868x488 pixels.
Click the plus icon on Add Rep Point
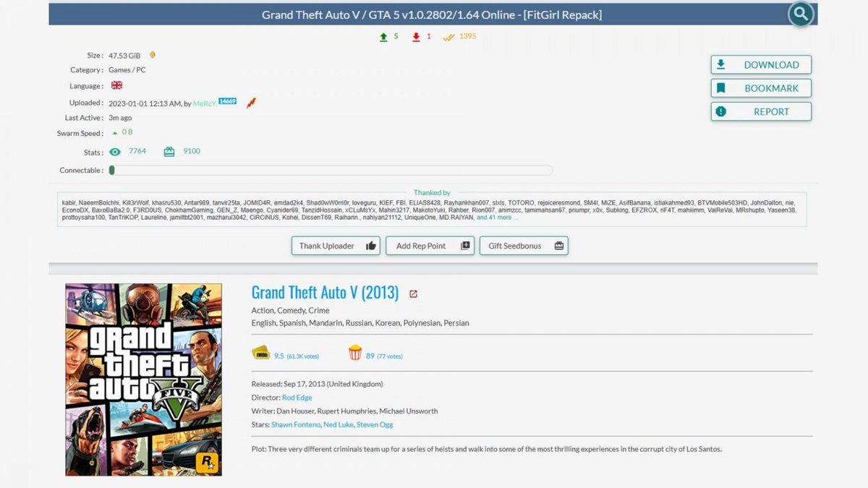[465, 246]
